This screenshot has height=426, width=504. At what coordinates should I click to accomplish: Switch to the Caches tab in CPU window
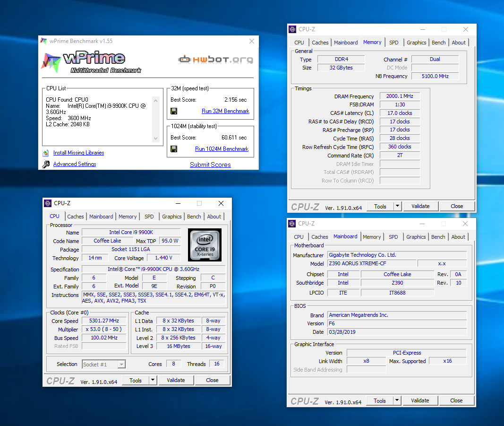[x=76, y=217]
